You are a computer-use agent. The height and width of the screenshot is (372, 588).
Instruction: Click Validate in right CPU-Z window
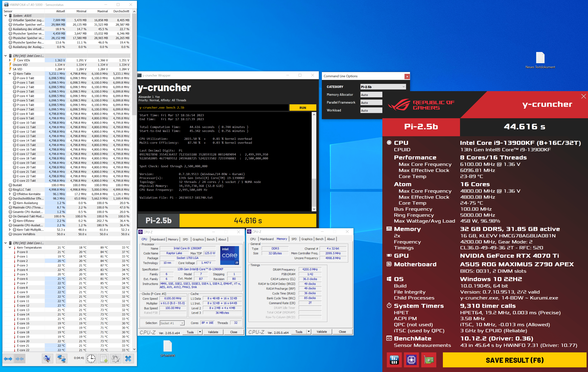[x=322, y=332]
